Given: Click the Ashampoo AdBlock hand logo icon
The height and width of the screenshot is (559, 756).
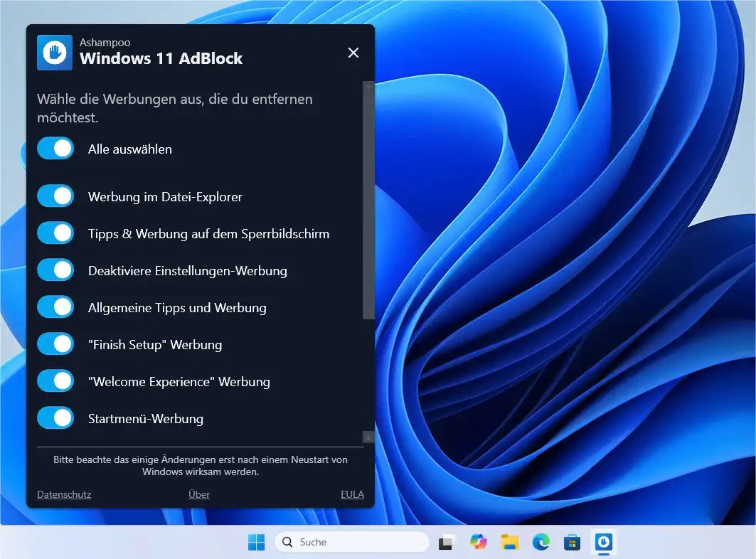Looking at the screenshot, I should 55,53.
